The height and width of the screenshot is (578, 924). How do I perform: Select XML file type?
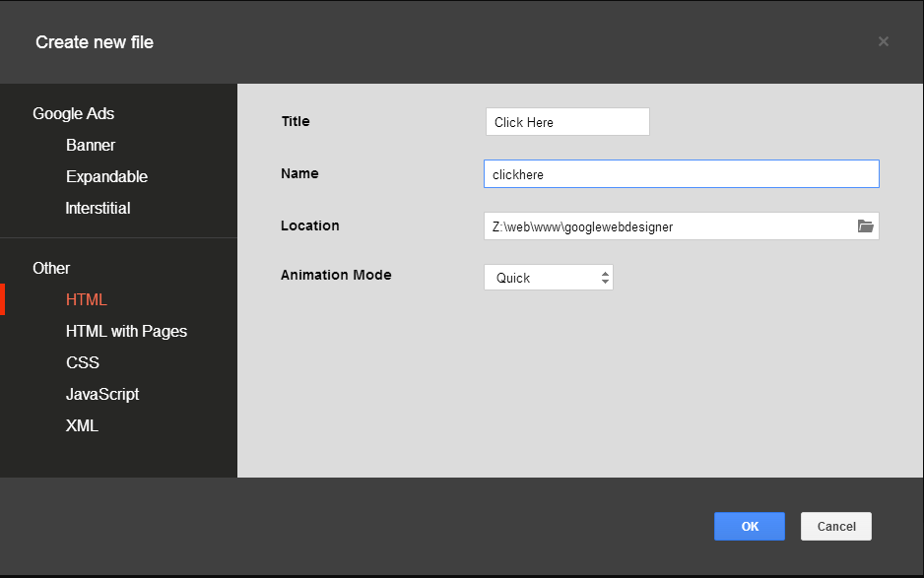click(x=82, y=425)
